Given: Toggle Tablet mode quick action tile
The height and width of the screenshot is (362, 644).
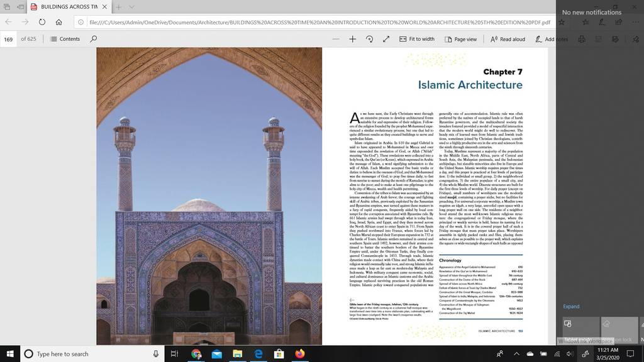Looking at the screenshot, I should (x=580, y=330).
